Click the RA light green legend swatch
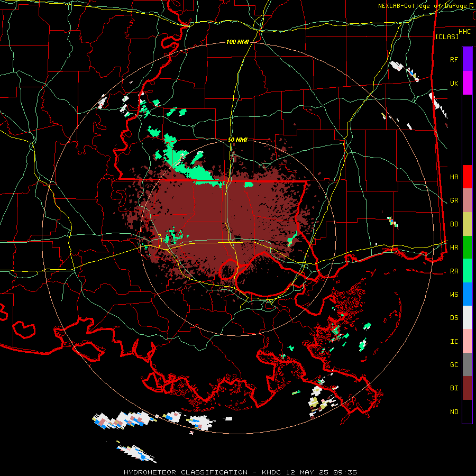 (467, 271)
